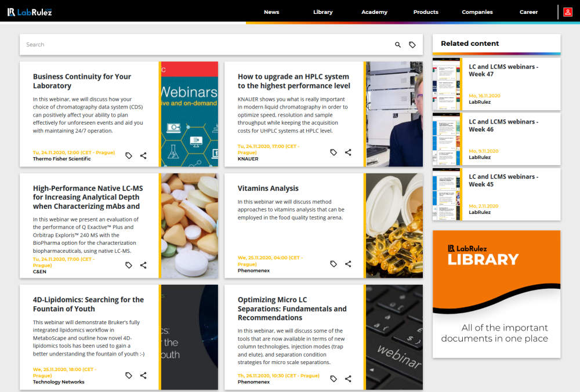Click the capsules image on Vitamins card
The height and width of the screenshot is (392, 580).
[x=394, y=226]
